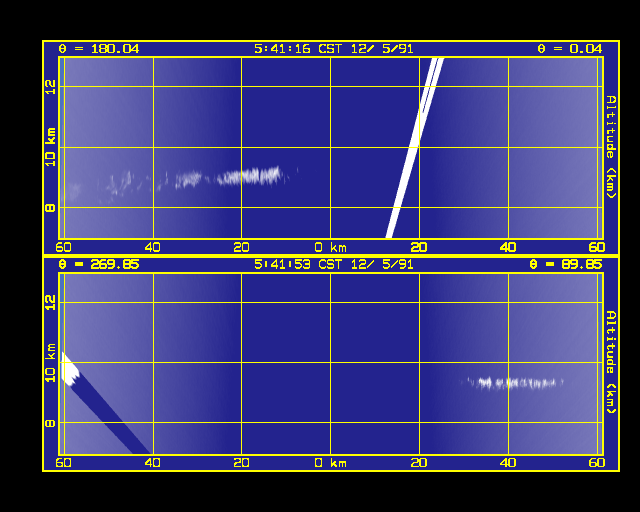Viewport: 640px width, 512px height.
Task: Click the 0 km range label under the 5:41:53 panel
Action: tap(331, 463)
